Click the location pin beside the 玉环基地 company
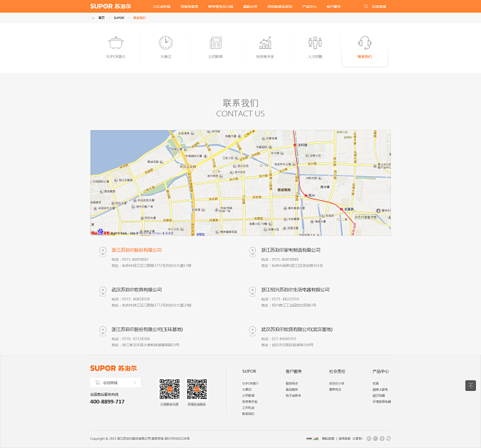Image resolution: width=481 pixels, height=448 pixels. coord(103,331)
